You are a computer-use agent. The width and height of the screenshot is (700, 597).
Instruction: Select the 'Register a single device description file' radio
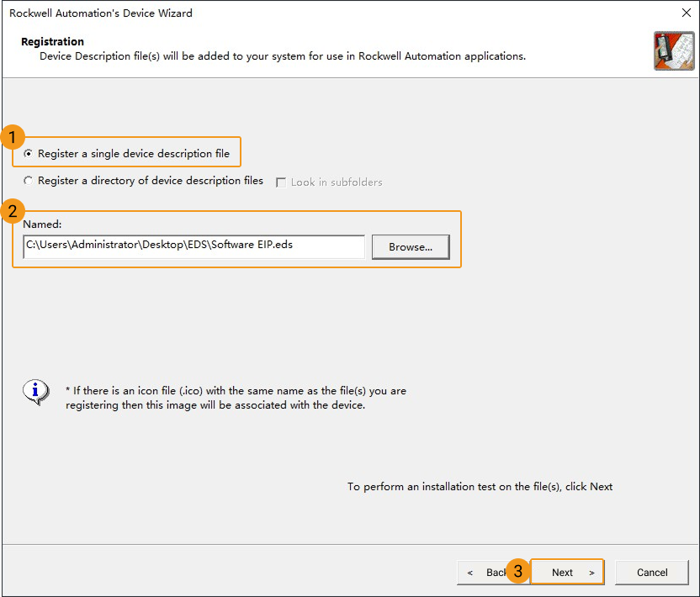[x=26, y=153]
